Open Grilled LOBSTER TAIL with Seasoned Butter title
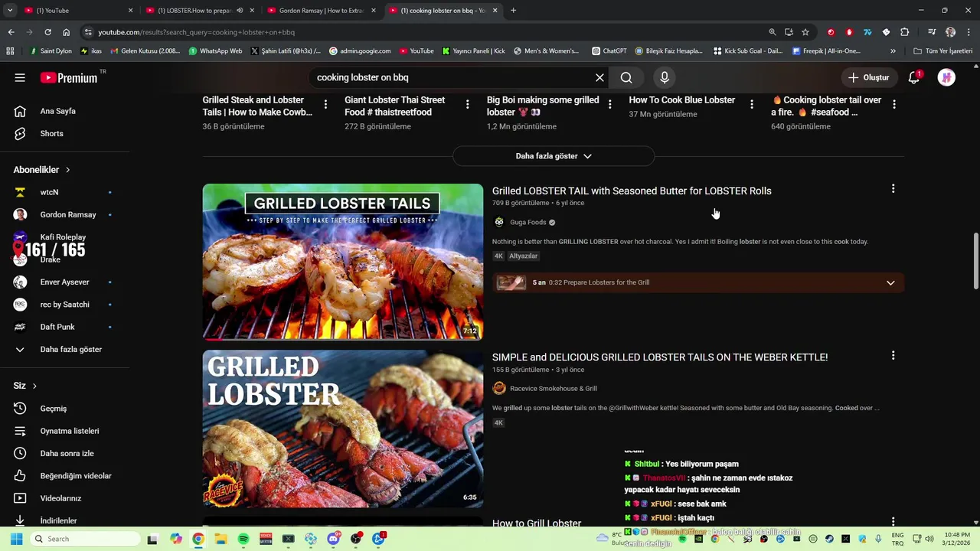The image size is (980, 551). (x=632, y=191)
